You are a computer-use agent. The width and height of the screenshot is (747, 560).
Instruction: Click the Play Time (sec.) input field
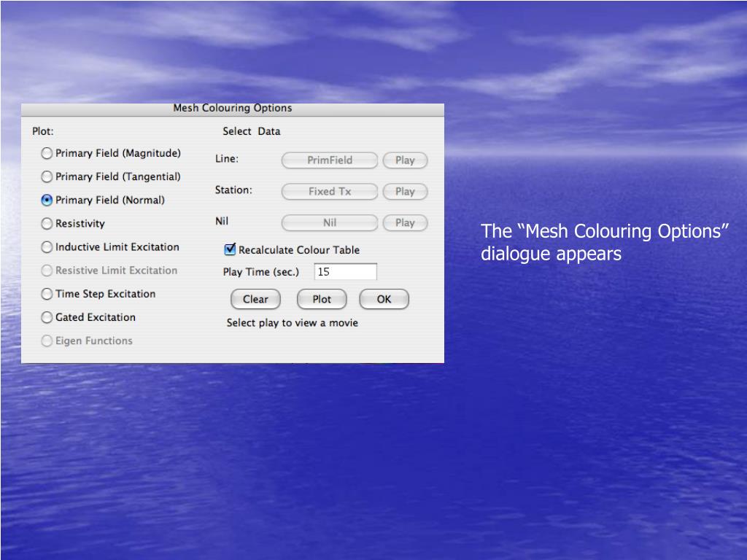coord(345,272)
